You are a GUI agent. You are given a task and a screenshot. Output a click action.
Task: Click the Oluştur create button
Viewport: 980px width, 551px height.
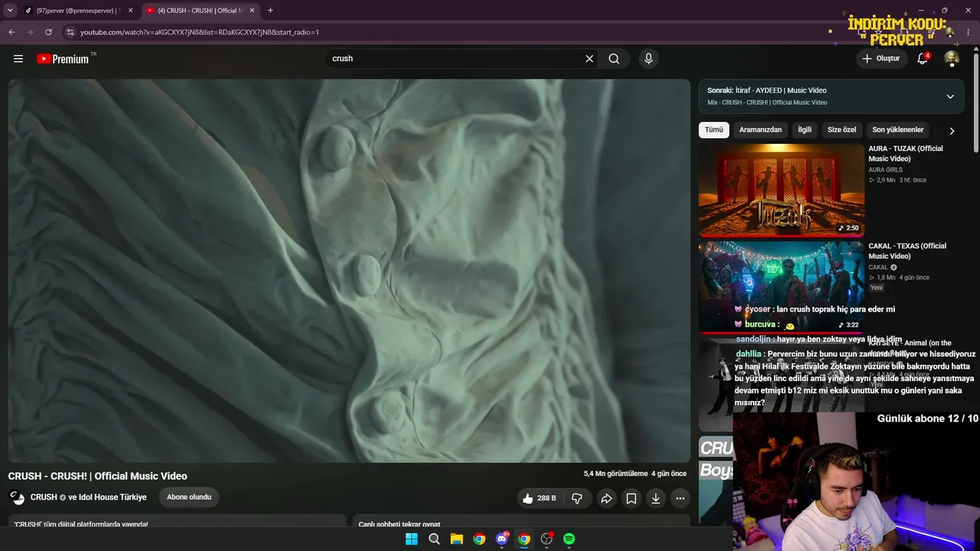point(880,59)
